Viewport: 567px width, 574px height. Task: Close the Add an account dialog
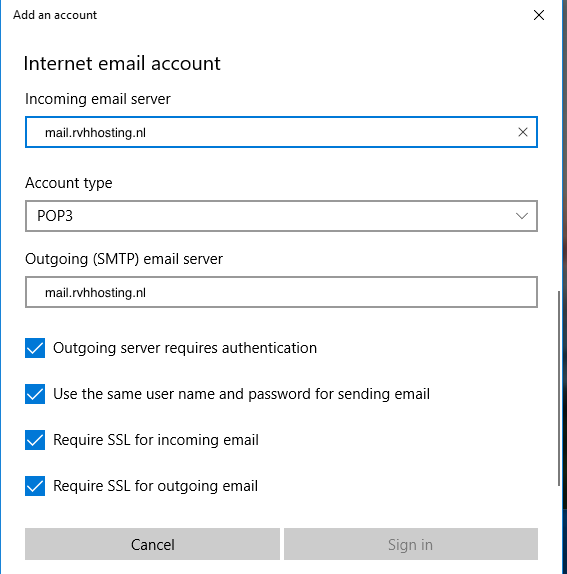click(539, 15)
